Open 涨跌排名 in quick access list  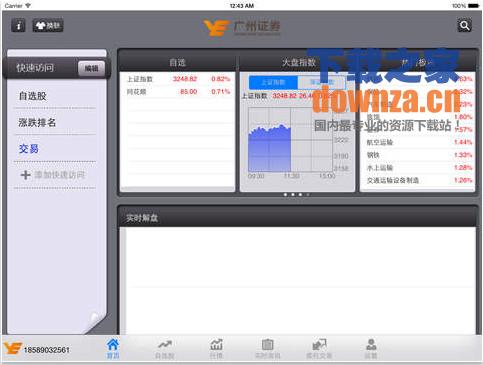tap(37, 123)
